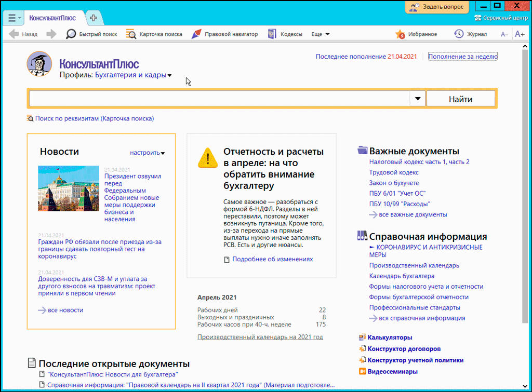This screenshot has height=392, width=532.
Task: Click into the main search input field
Action: coord(220,99)
